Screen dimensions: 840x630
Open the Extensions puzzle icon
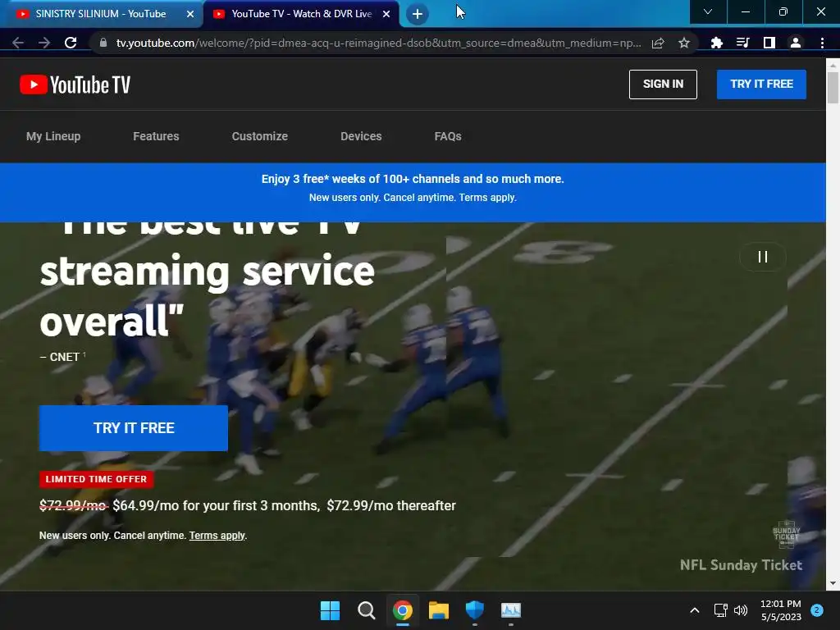[716, 43]
